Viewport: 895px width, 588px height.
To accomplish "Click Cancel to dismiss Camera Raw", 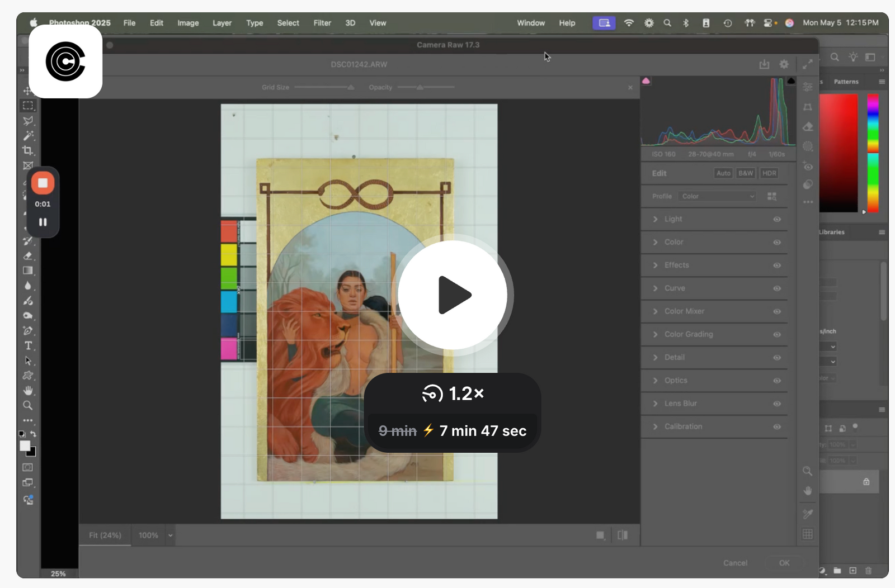I will tap(736, 563).
